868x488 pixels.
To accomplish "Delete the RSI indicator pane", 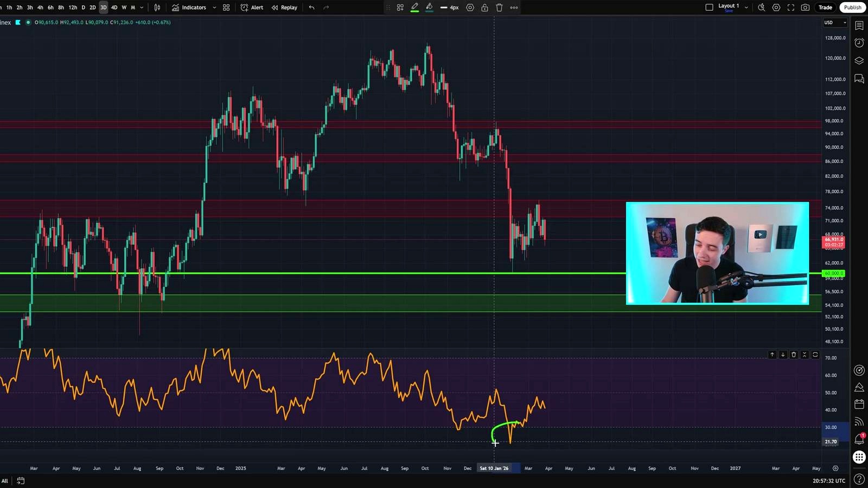I will tap(794, 355).
